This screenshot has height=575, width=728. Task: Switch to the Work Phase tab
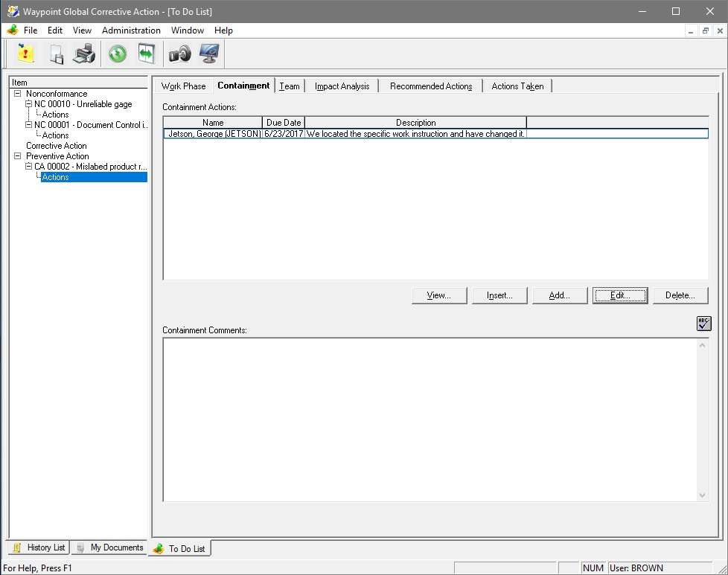[183, 86]
